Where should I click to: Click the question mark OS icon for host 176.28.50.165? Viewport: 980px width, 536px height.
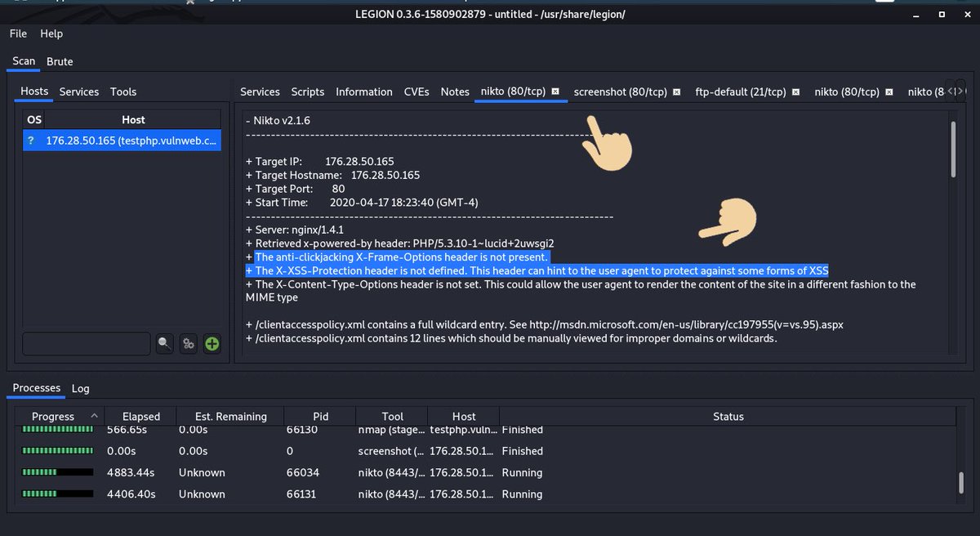pyautogui.click(x=32, y=141)
